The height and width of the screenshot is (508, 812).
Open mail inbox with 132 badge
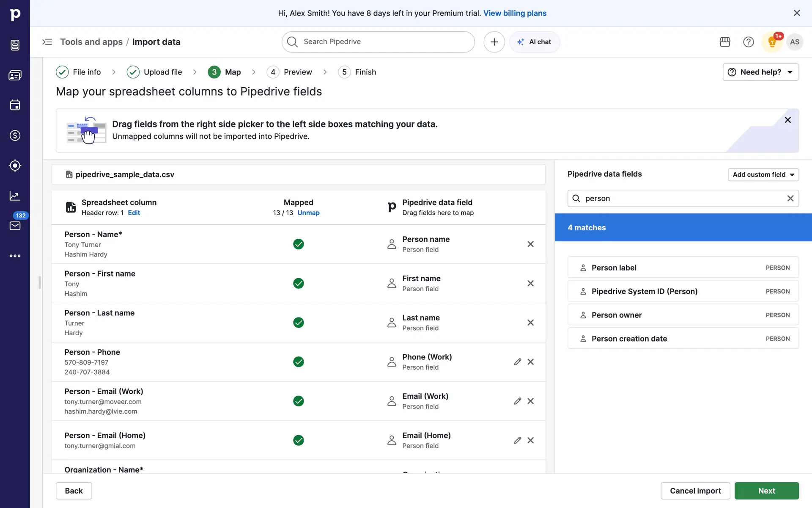(x=15, y=225)
